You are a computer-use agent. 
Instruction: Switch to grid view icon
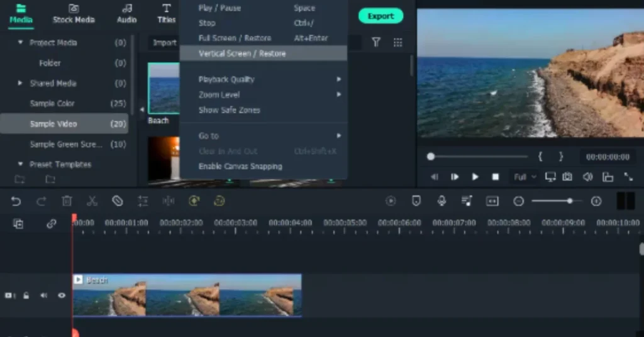[397, 42]
